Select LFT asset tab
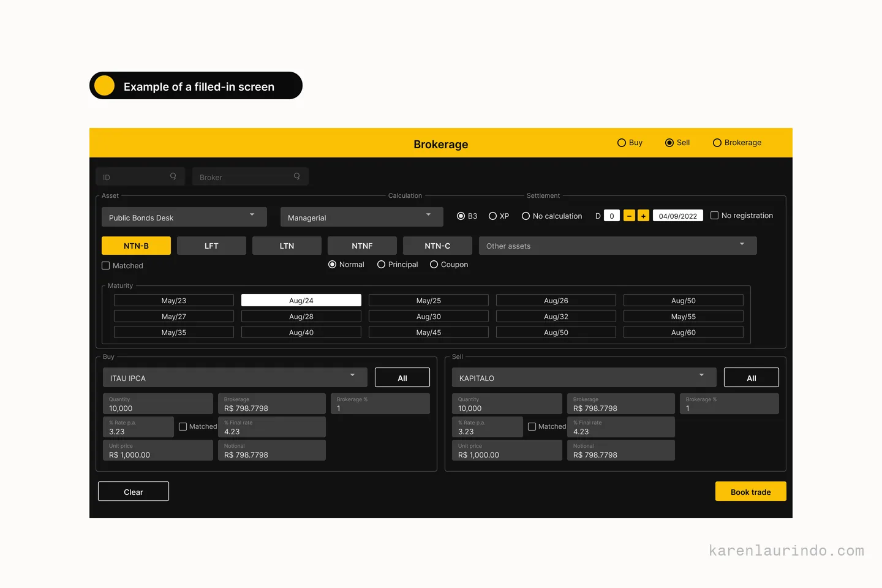882x588 pixels. coord(211,246)
